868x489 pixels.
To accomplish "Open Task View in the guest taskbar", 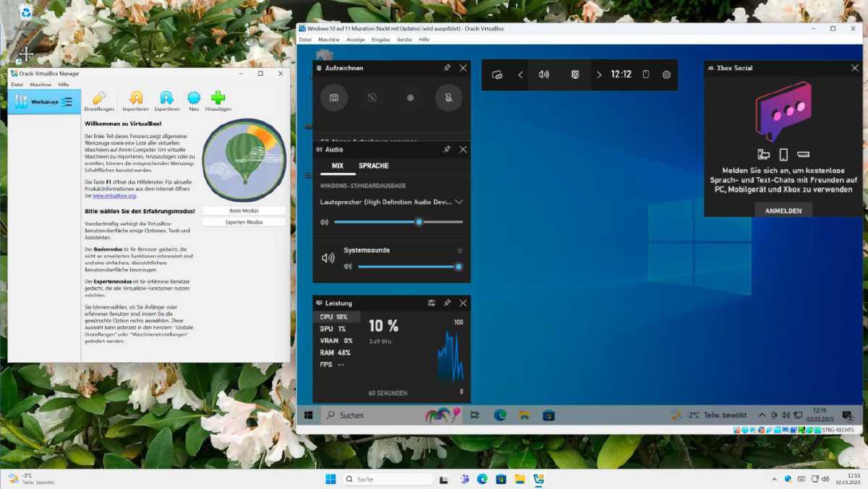I will click(475, 415).
